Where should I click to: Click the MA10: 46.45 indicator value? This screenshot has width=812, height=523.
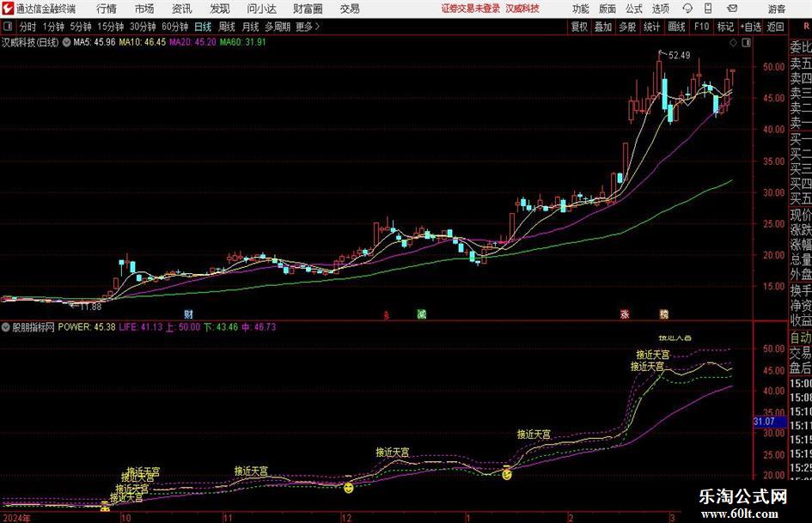[143, 42]
